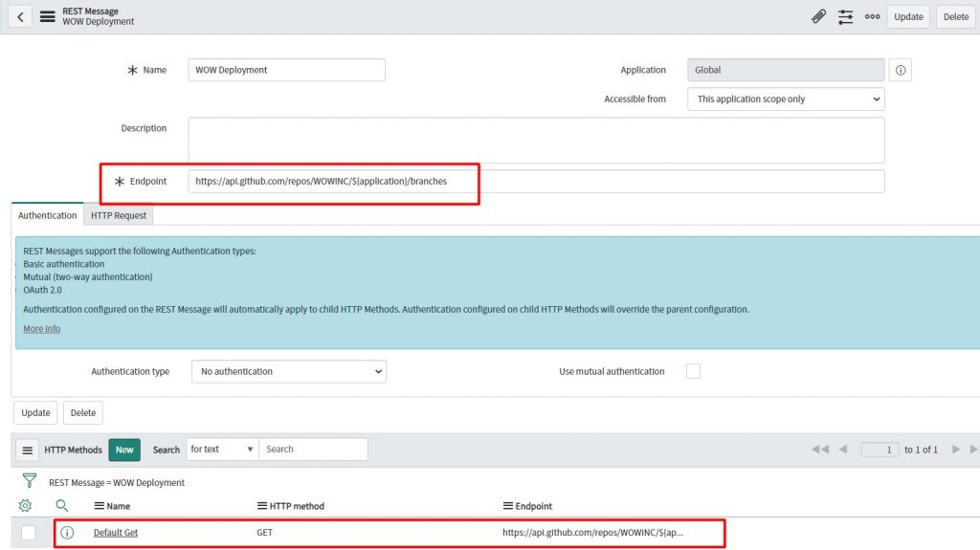Open the Authentication type dropdown
This screenshot has height=550, width=980.
pos(289,371)
